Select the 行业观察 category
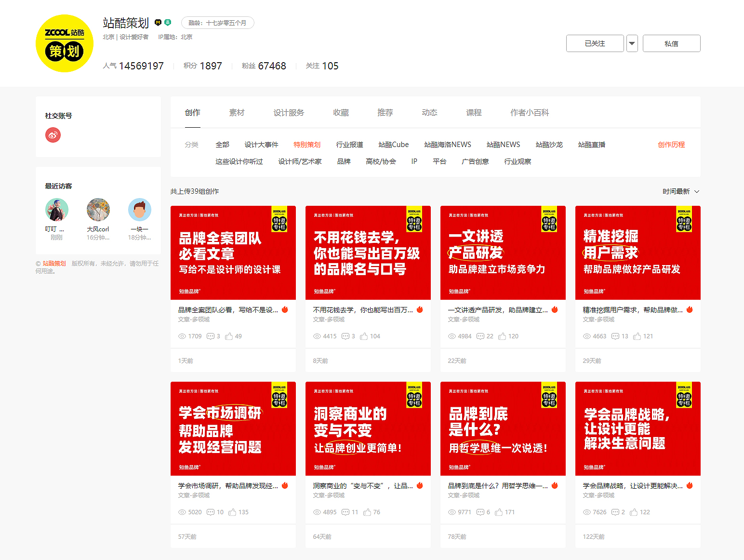Screen dimensions: 744x560 pos(518,161)
